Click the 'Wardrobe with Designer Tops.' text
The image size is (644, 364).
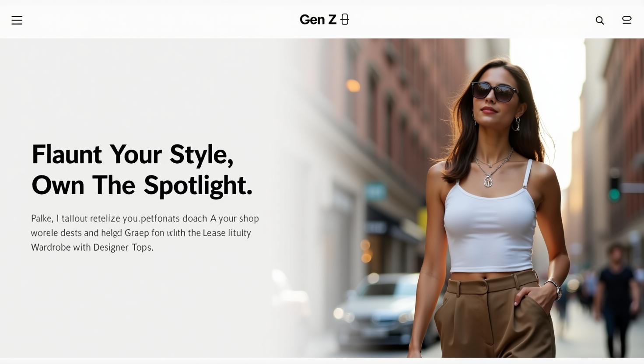point(92,247)
